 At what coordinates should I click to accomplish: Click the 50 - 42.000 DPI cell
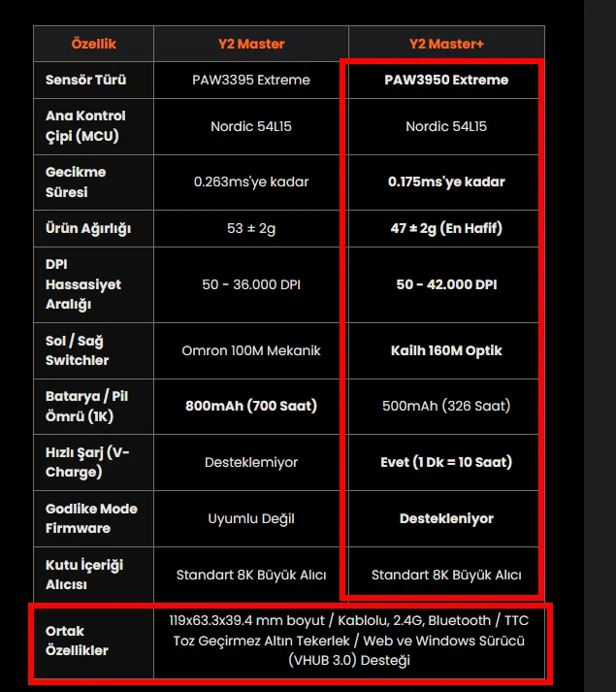[446, 284]
